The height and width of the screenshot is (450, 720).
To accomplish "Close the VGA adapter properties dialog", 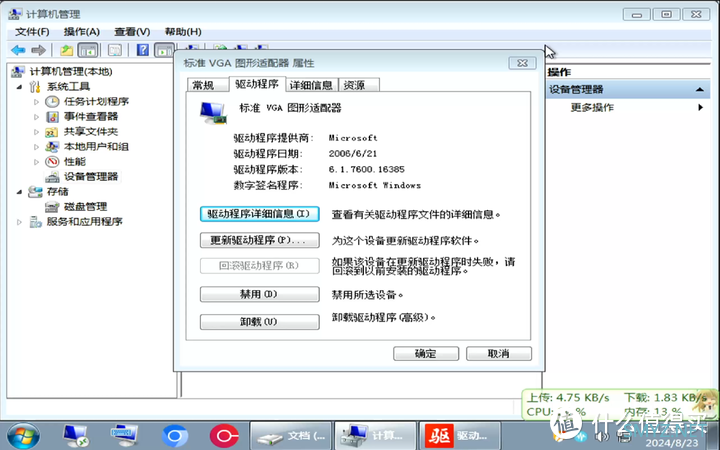I will 522,63.
